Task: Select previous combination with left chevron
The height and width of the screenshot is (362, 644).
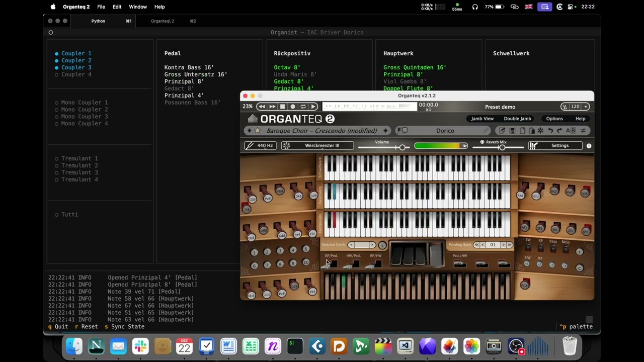Action: point(351,245)
